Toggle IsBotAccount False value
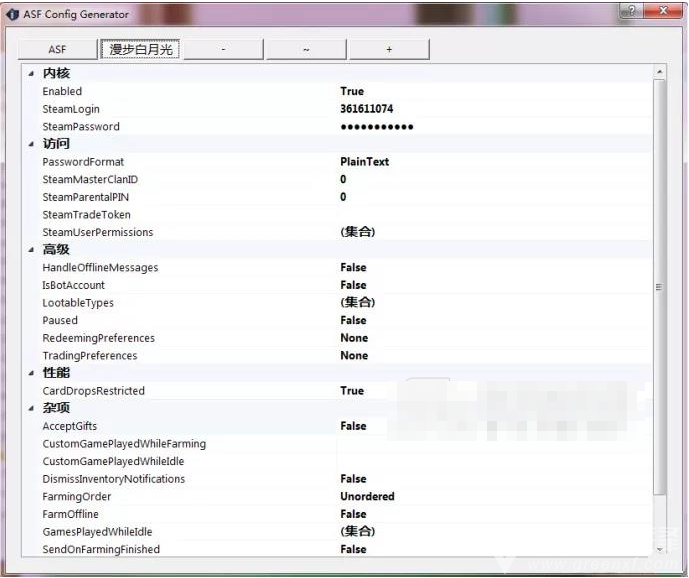This screenshot has height=578, width=689. click(353, 285)
